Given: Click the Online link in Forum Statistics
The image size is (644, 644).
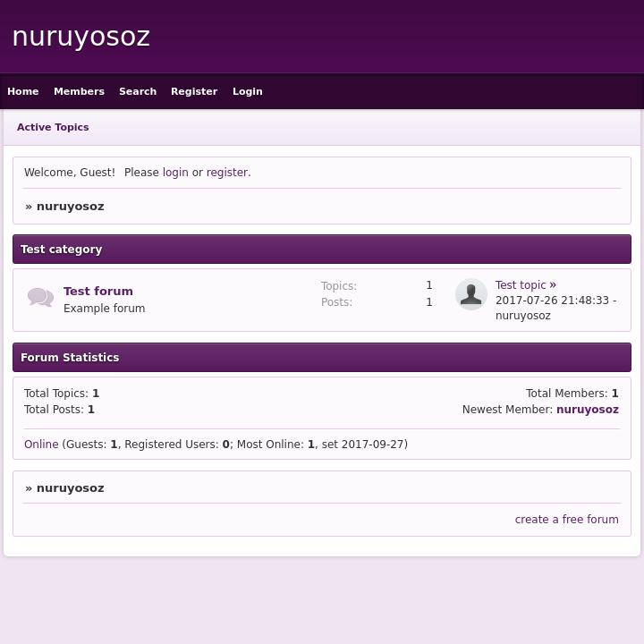Looking at the screenshot, I should tap(41, 445).
